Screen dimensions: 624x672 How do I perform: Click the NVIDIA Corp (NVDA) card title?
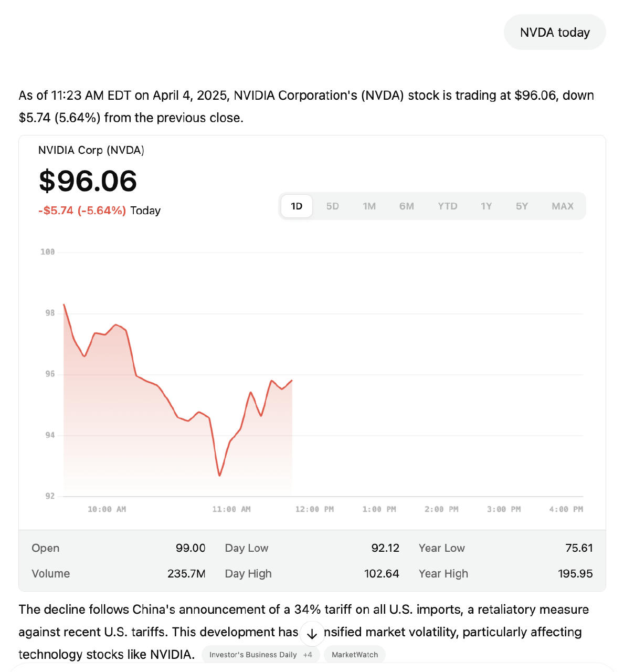click(x=91, y=150)
